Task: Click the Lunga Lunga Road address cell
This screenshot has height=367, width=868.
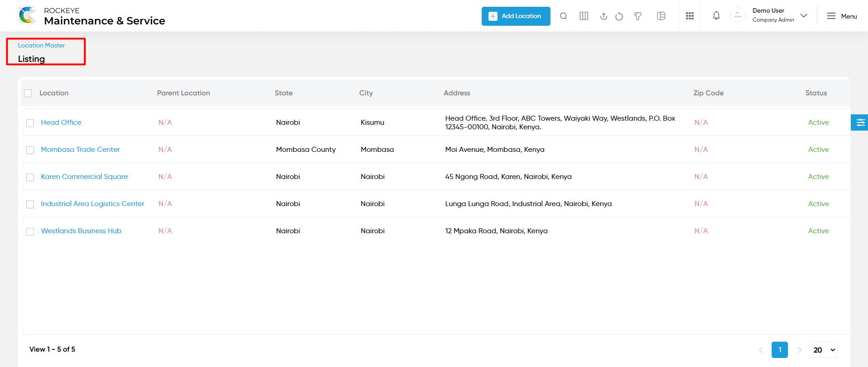Action: 528,204
